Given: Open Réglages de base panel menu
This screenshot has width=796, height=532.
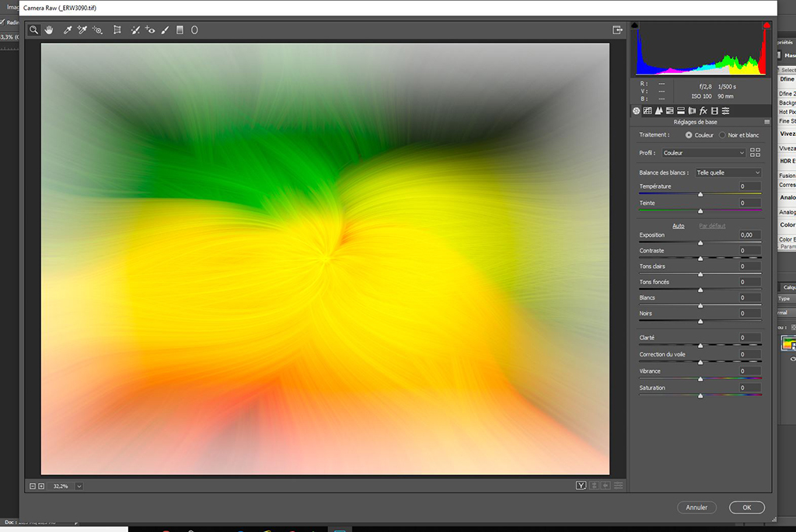Looking at the screenshot, I should 766,122.
